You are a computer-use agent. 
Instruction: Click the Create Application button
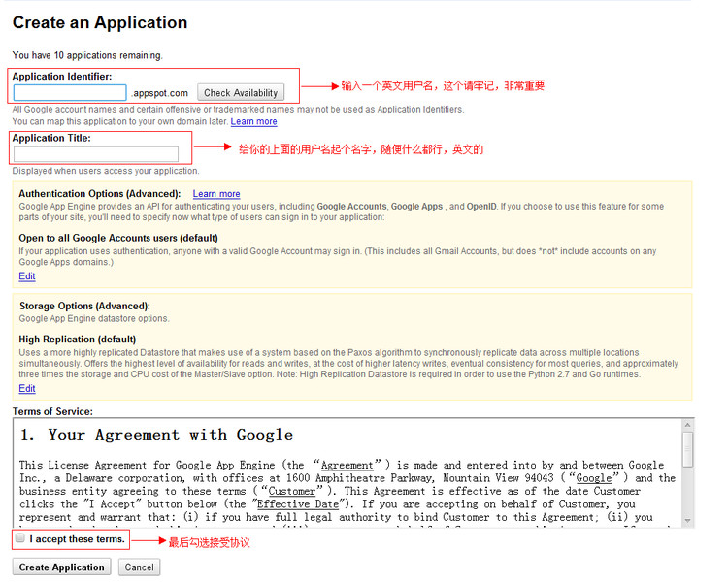click(x=61, y=567)
